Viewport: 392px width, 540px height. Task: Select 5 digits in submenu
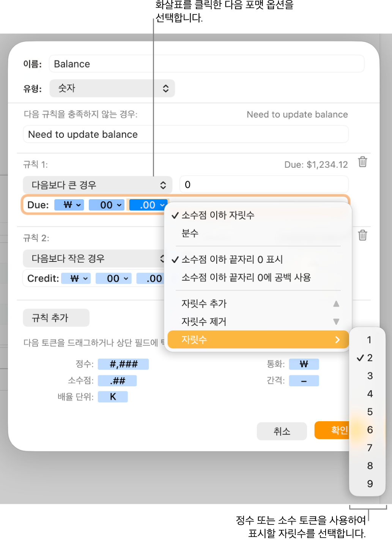click(x=367, y=412)
